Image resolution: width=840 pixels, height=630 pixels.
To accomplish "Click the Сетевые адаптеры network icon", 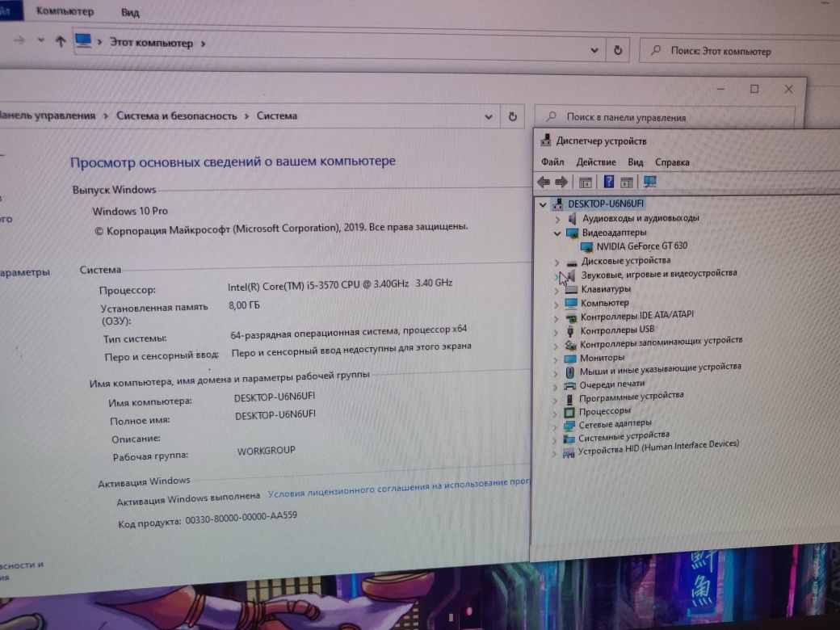I will coord(569,426).
